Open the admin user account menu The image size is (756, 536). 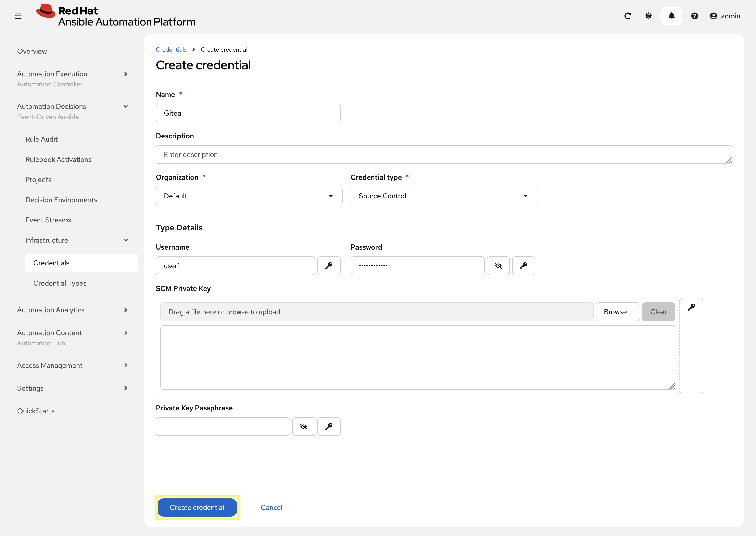(x=725, y=16)
